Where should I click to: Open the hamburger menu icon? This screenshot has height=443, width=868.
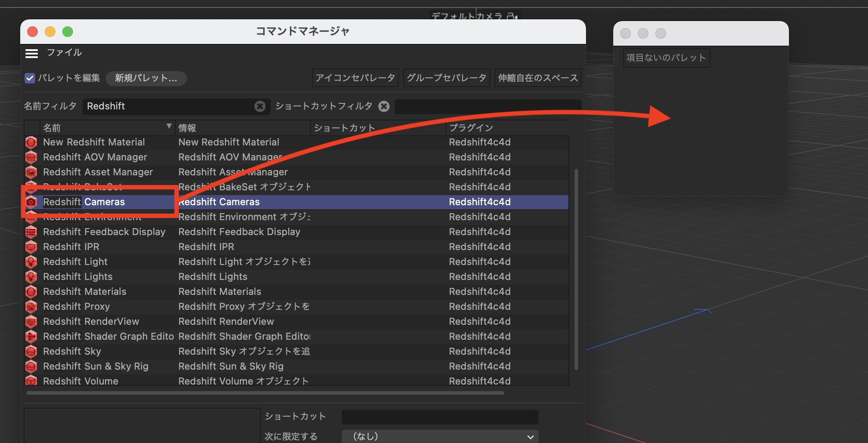[x=32, y=53]
